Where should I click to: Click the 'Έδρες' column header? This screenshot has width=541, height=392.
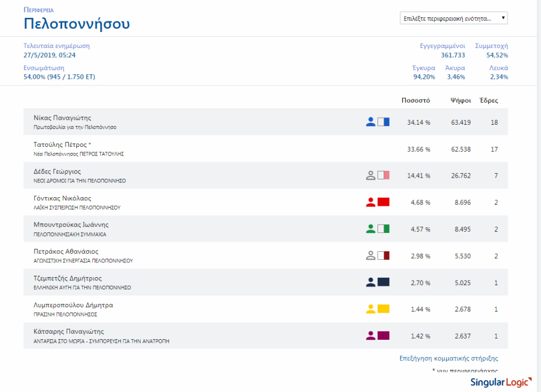489,100
